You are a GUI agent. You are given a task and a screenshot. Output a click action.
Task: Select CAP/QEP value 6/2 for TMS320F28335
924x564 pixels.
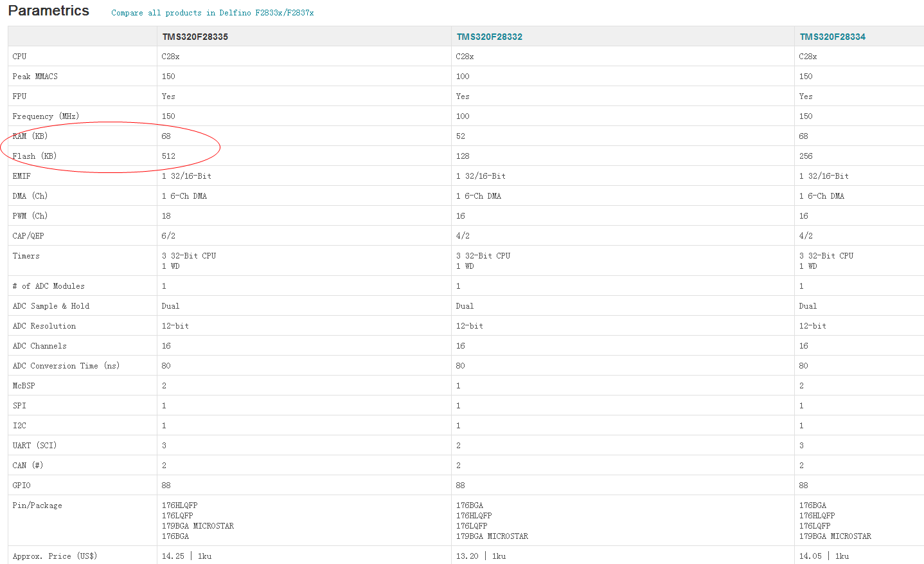168,236
